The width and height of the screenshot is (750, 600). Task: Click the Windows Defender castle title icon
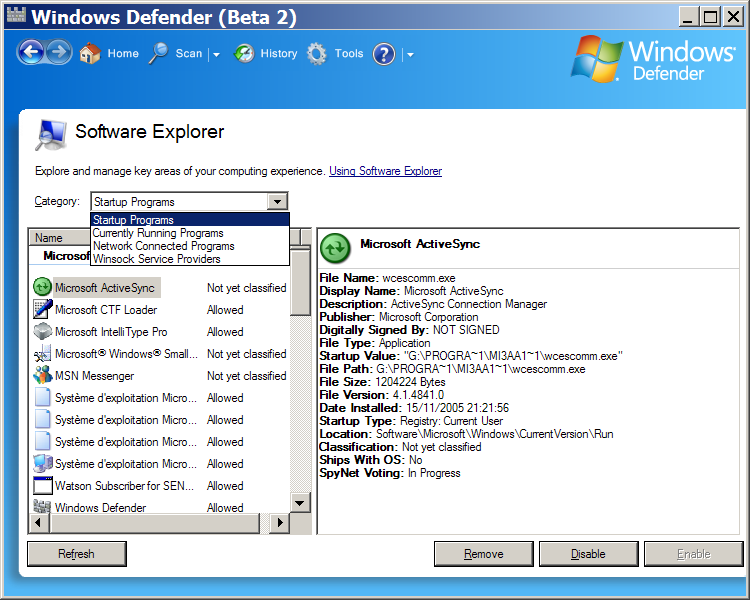[x=16, y=15]
